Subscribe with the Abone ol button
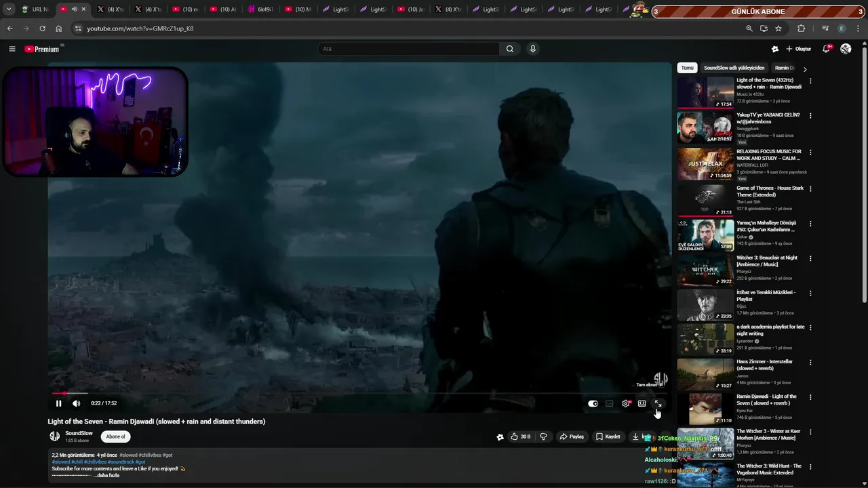The height and width of the screenshot is (488, 868). tap(115, 436)
